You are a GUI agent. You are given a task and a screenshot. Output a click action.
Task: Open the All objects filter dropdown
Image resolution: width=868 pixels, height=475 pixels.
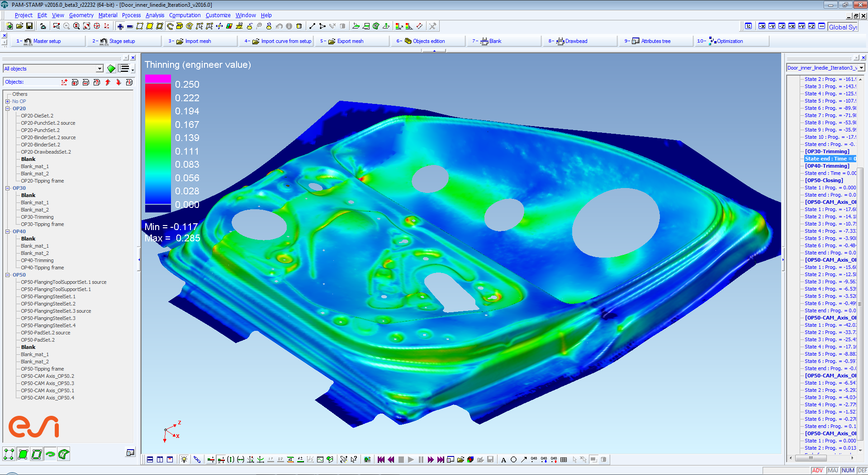[x=100, y=69]
